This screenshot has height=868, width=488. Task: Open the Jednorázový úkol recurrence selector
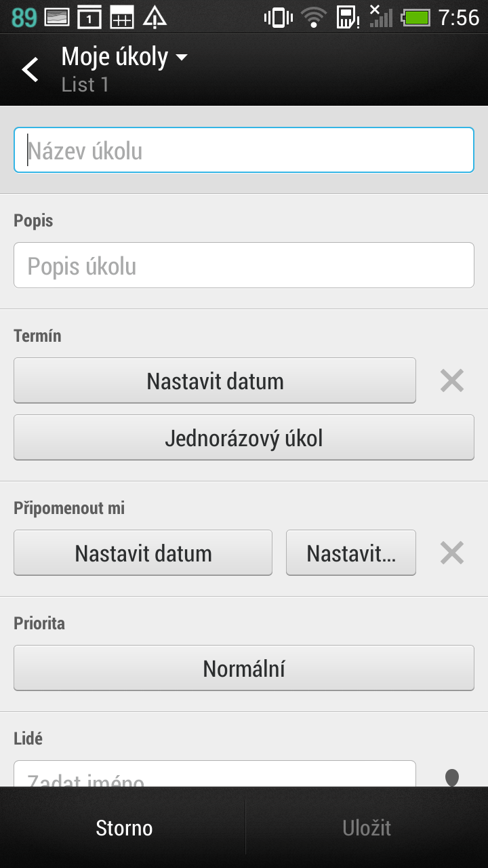244,438
